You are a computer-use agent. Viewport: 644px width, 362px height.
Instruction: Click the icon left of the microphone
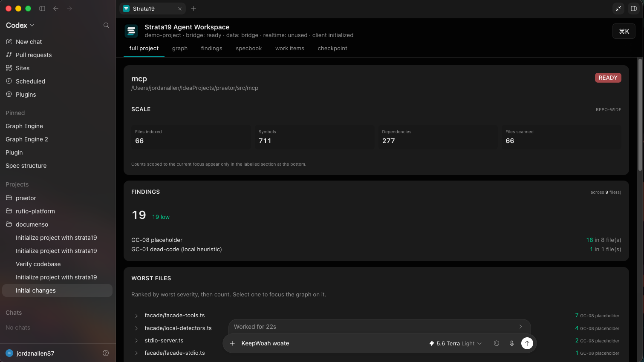[x=497, y=343]
